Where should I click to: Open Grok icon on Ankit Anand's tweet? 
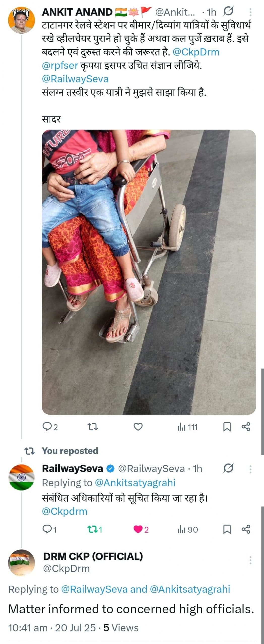pyautogui.click(x=228, y=12)
